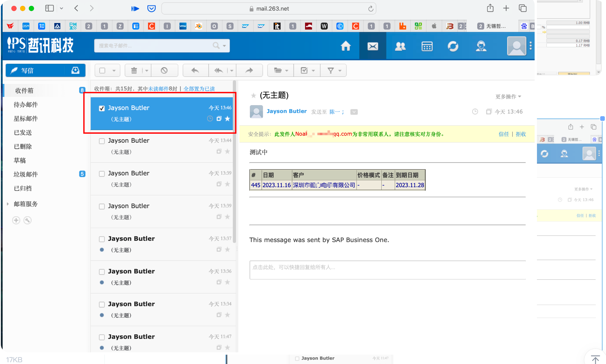Click the wrench settings icon in sidebar
This screenshot has height=364, width=606.
27,220
